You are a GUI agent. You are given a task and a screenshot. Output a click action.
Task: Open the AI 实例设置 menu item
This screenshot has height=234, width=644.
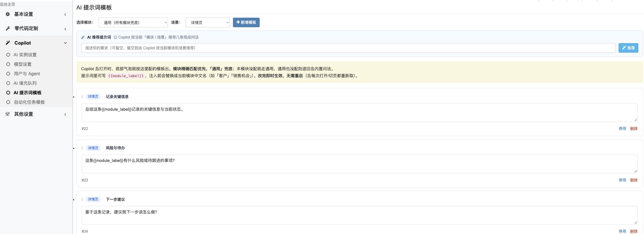point(25,55)
